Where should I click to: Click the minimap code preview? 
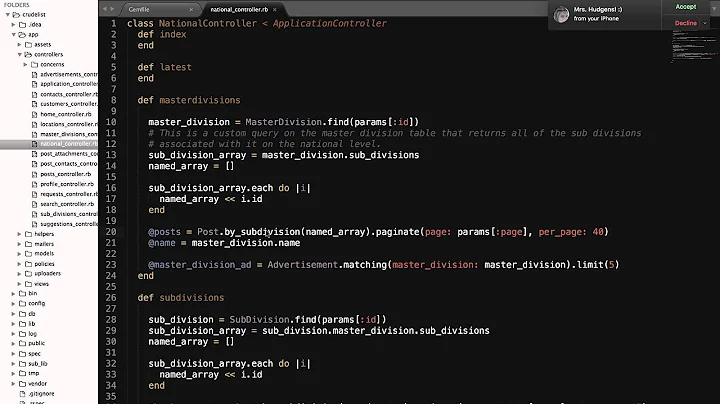[x=694, y=46]
